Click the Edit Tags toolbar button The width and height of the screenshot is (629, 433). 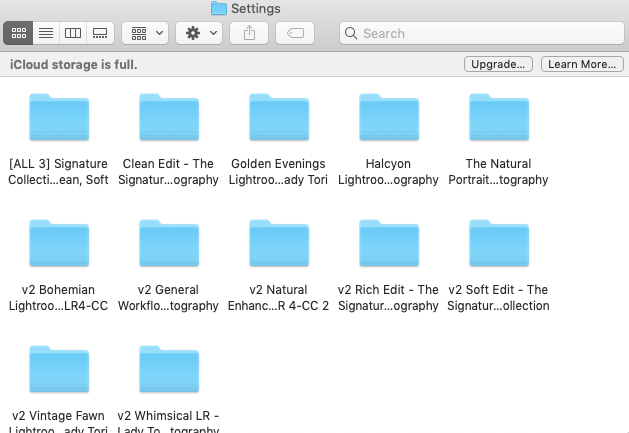tap(295, 33)
